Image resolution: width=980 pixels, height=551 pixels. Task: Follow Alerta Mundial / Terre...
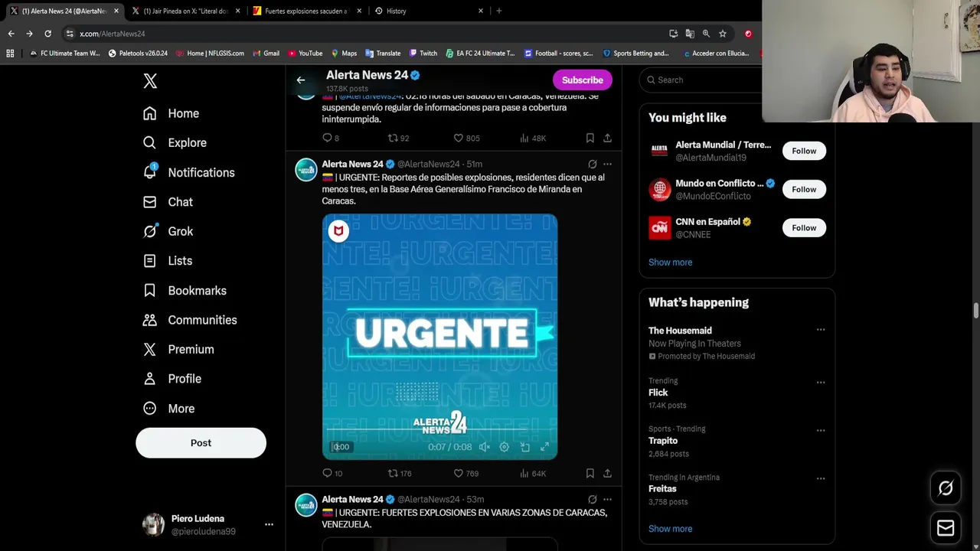click(804, 151)
